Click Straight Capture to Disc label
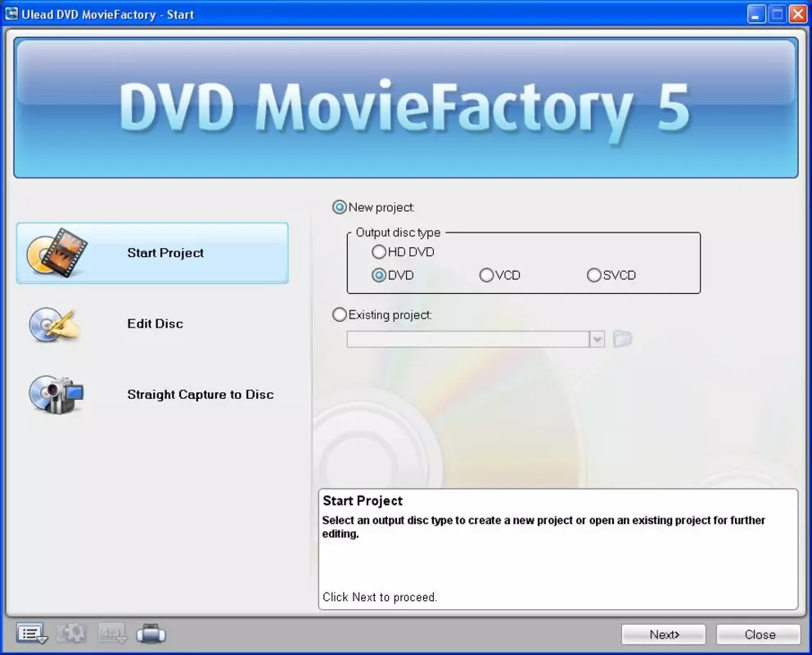This screenshot has width=812, height=655. point(201,395)
